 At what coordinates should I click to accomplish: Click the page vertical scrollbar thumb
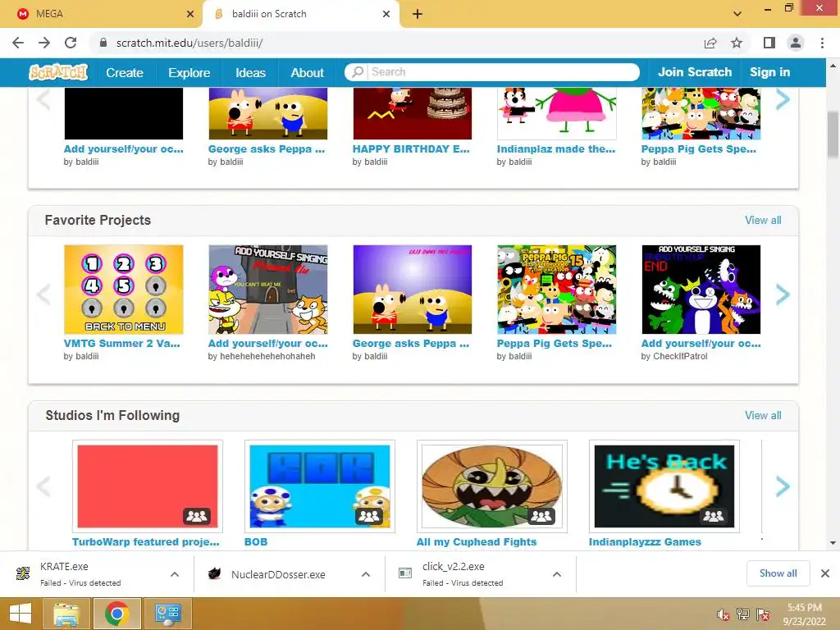[x=833, y=135]
